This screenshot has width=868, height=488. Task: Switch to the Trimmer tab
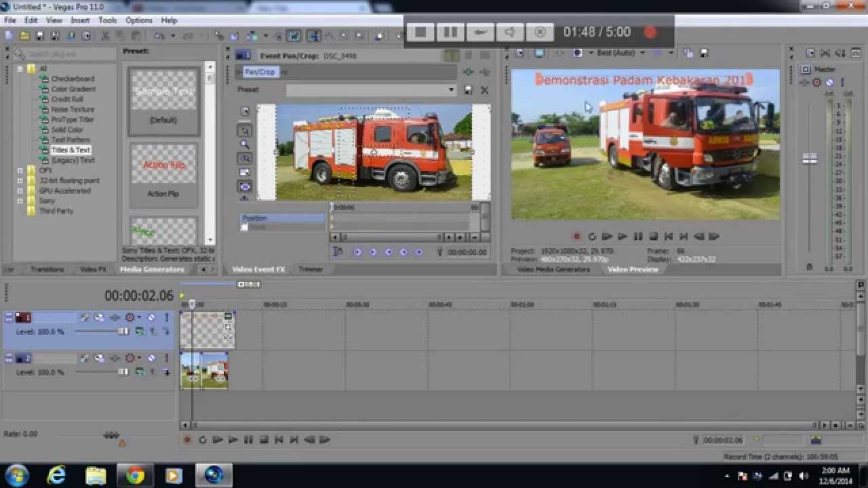click(x=311, y=269)
